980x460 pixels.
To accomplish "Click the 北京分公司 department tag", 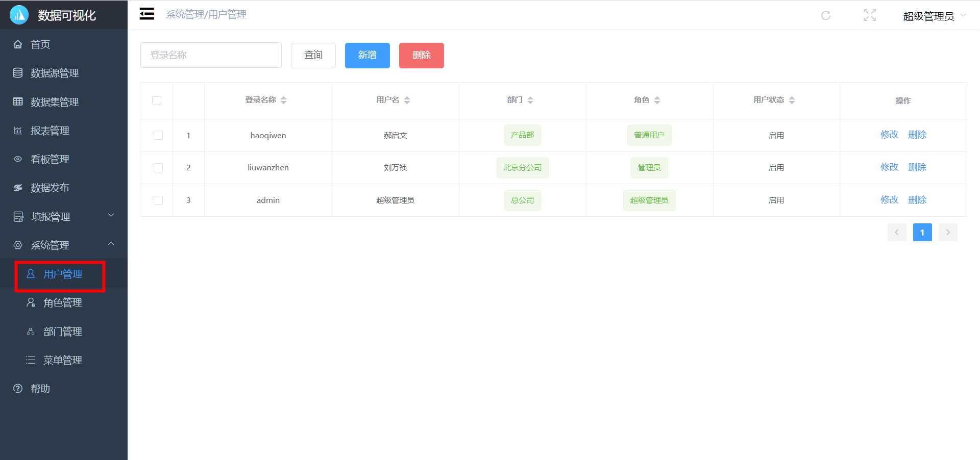I will [522, 168].
